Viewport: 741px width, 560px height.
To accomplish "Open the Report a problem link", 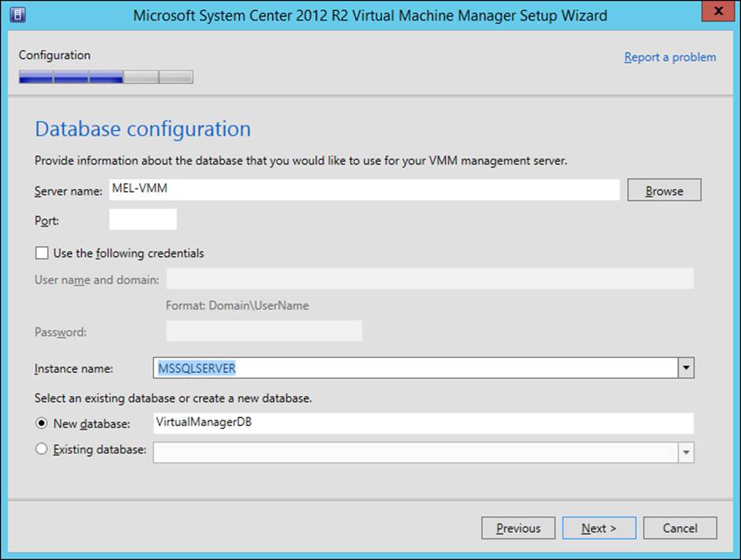I will [670, 57].
